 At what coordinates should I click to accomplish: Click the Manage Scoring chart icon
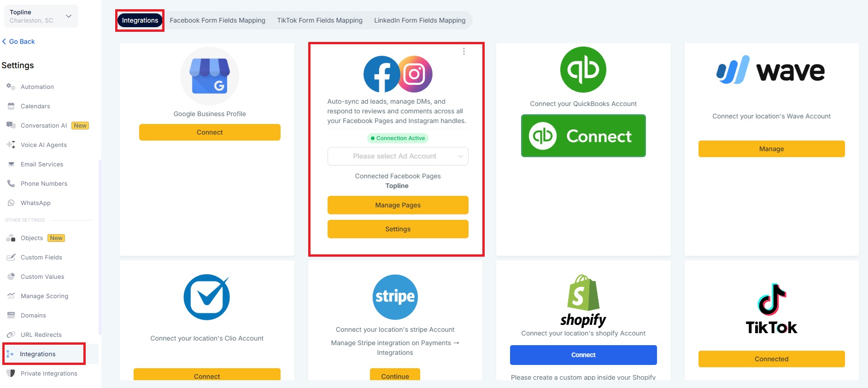(11, 296)
